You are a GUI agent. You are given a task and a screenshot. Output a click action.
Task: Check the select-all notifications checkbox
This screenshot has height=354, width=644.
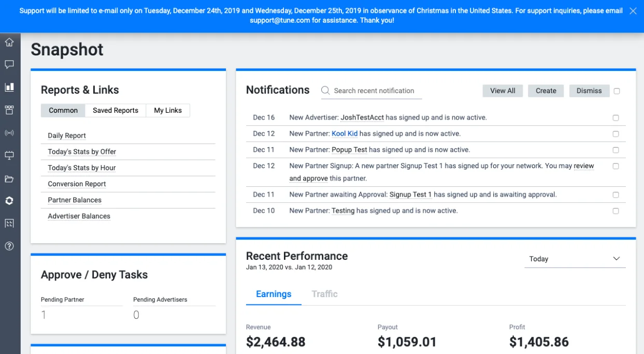point(617,91)
